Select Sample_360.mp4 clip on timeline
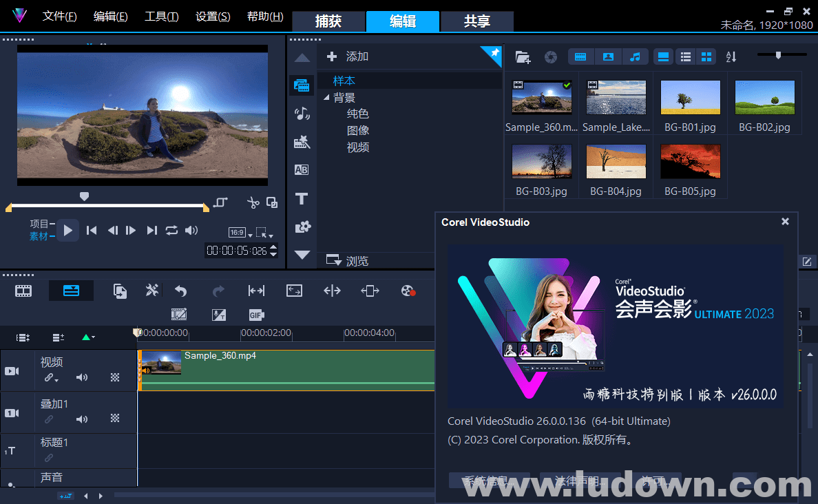818x504 pixels. (287, 370)
